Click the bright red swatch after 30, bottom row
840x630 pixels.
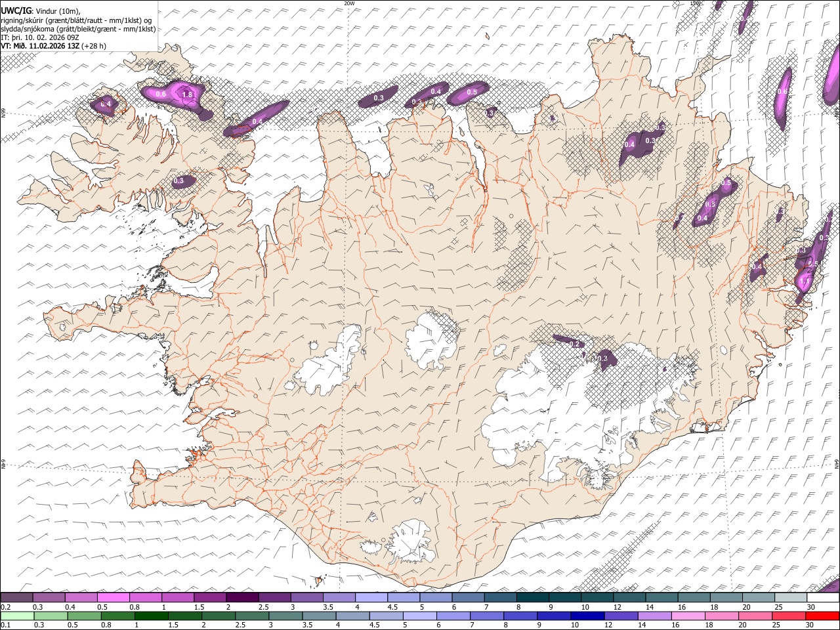(x=823, y=616)
